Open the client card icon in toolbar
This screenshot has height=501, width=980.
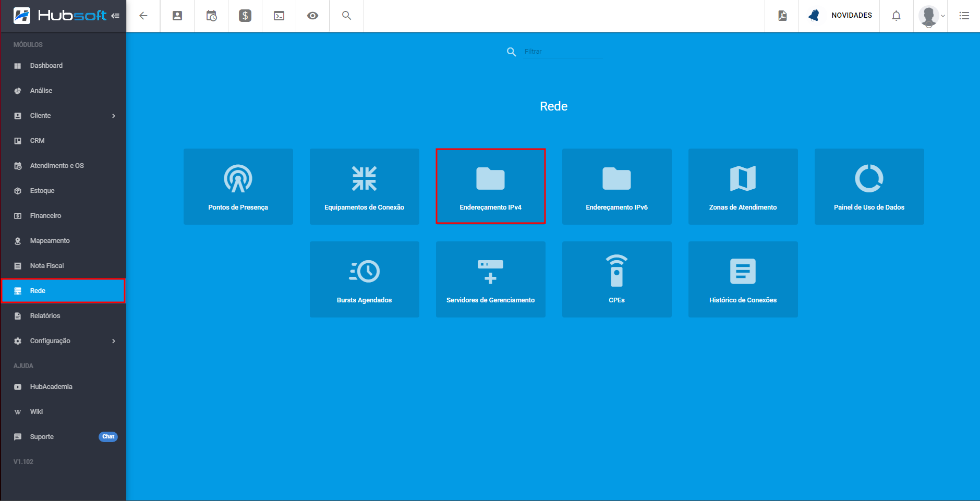click(177, 16)
